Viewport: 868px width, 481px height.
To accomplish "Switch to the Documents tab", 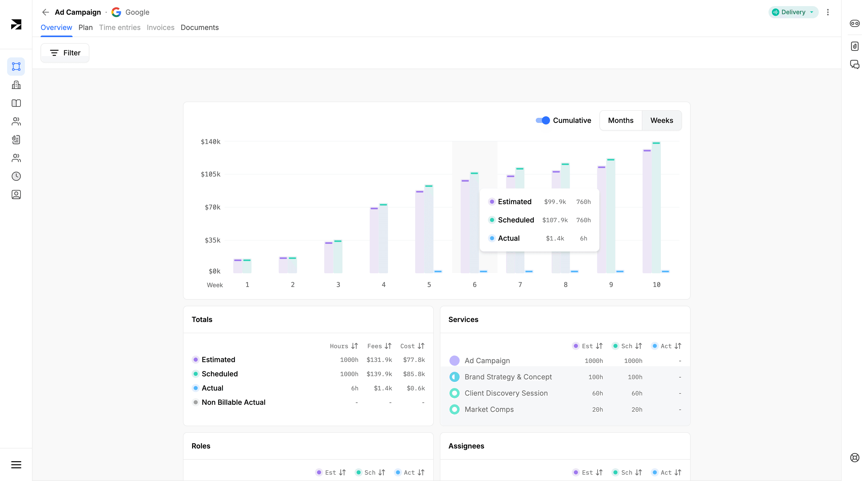I will 199,27.
